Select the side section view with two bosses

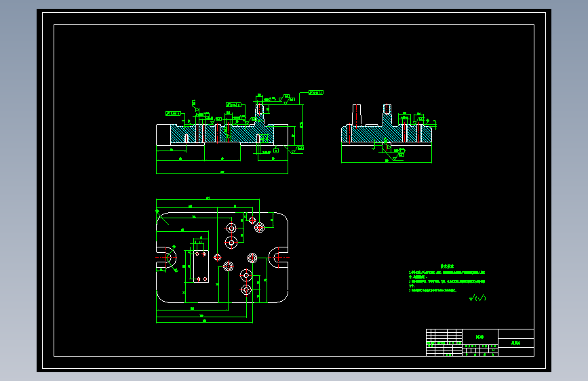387,124
